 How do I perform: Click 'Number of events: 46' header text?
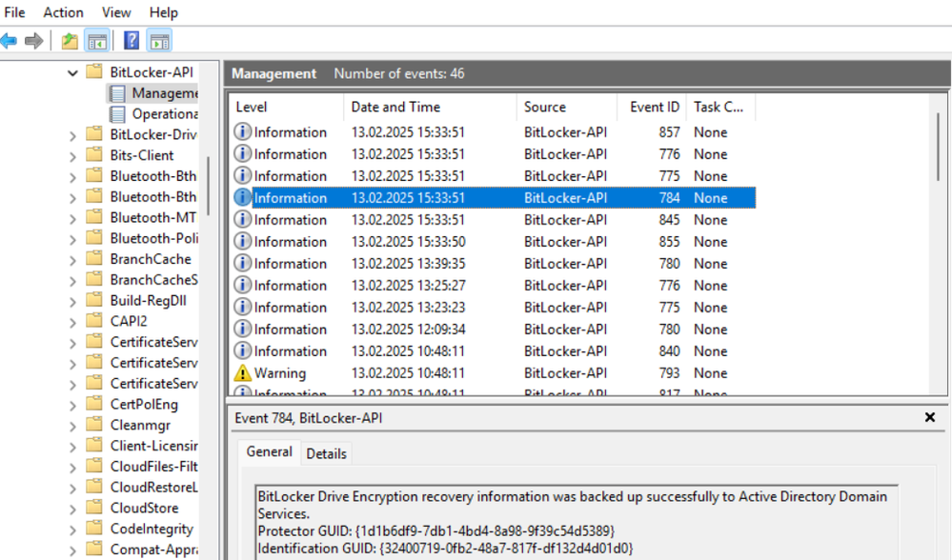point(399,73)
